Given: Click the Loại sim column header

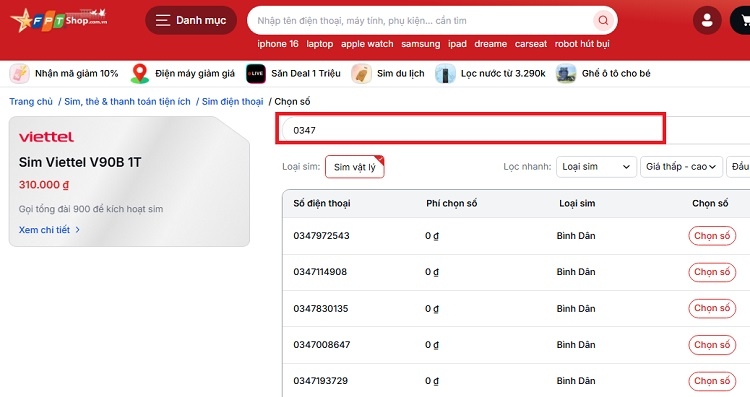Looking at the screenshot, I should point(577,203).
